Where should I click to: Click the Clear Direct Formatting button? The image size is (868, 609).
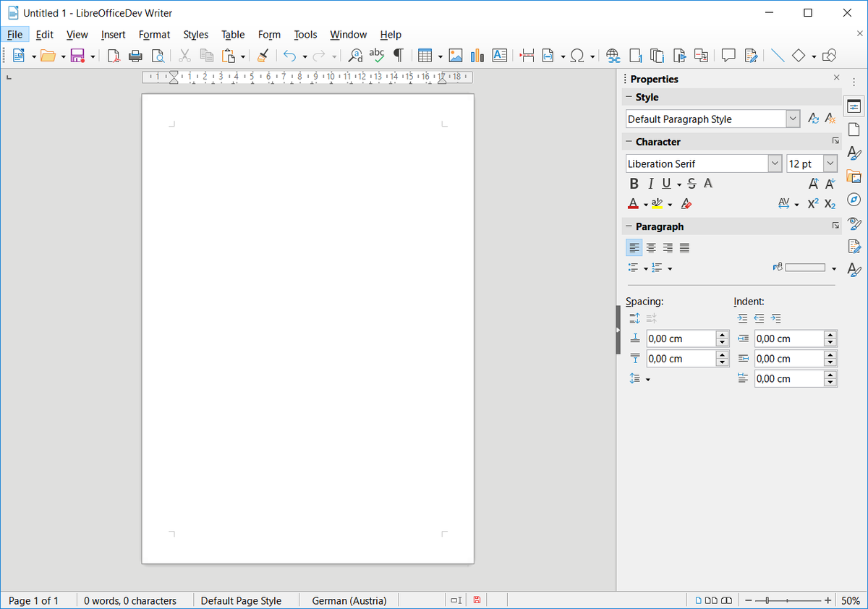[x=686, y=204]
